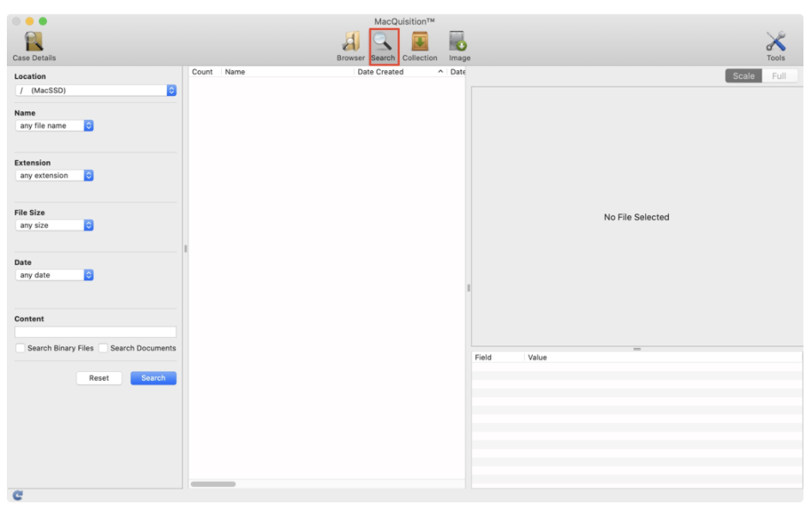Open the Location dropdown (MacSSD)
Image resolution: width=812 pixels, height=516 pixels.
click(96, 90)
